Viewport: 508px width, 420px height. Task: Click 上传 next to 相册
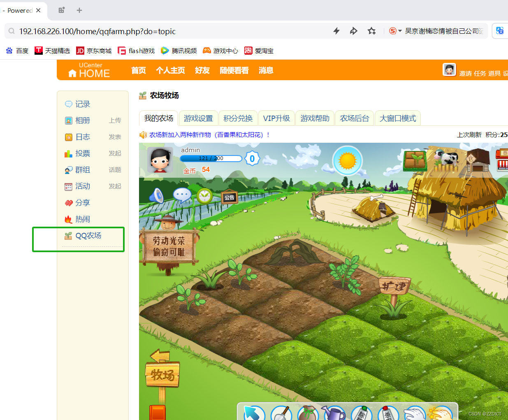115,121
